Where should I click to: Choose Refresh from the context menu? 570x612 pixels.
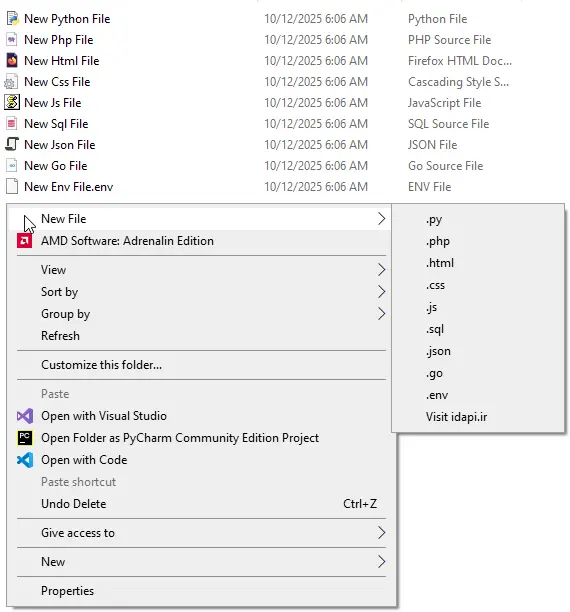(199, 336)
